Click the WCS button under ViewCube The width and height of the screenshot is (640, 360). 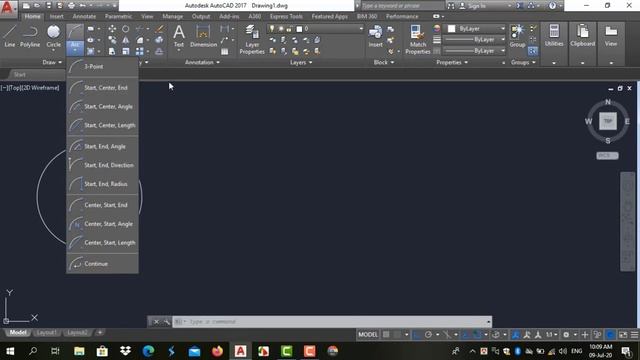(607, 156)
